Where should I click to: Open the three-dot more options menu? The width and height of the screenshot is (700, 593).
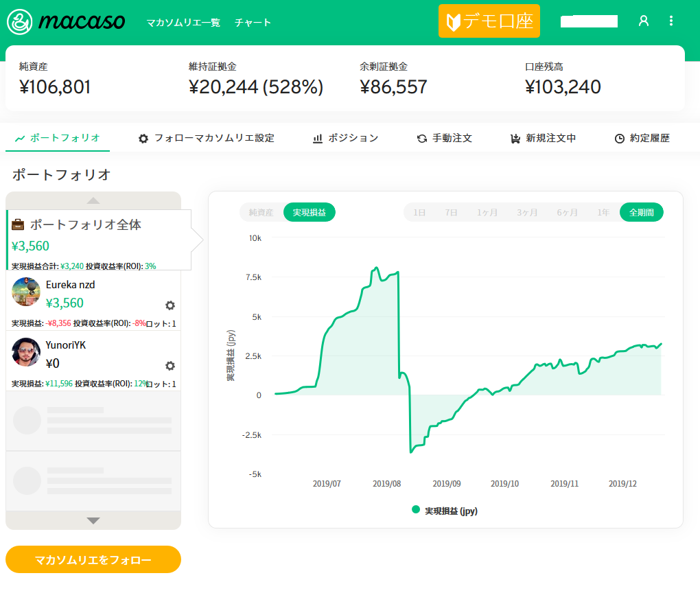671,21
